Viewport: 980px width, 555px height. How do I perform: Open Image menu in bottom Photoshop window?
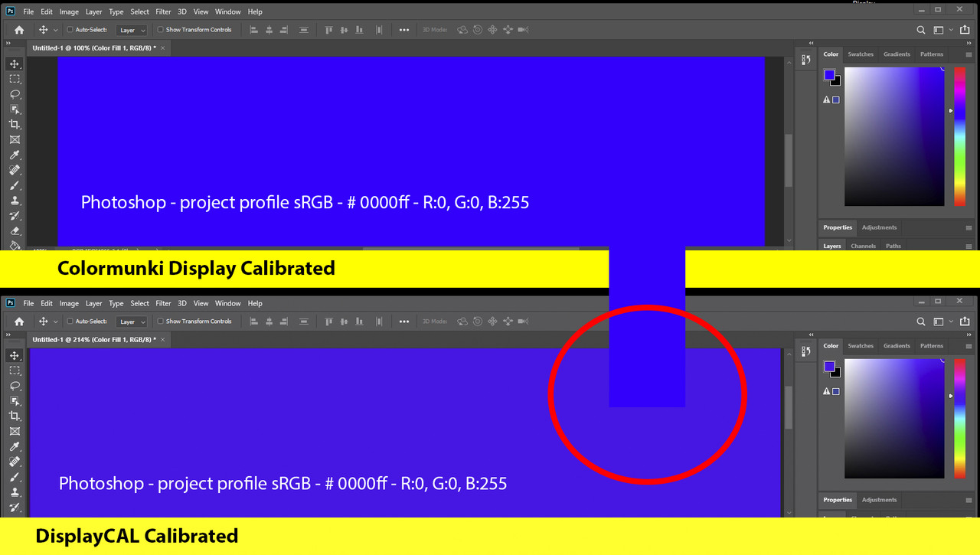69,304
